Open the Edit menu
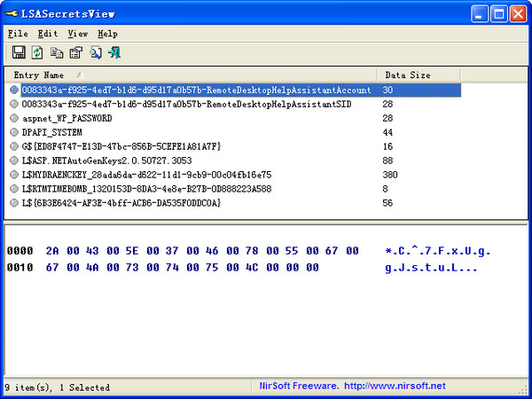This screenshot has width=532, height=399. point(47,34)
